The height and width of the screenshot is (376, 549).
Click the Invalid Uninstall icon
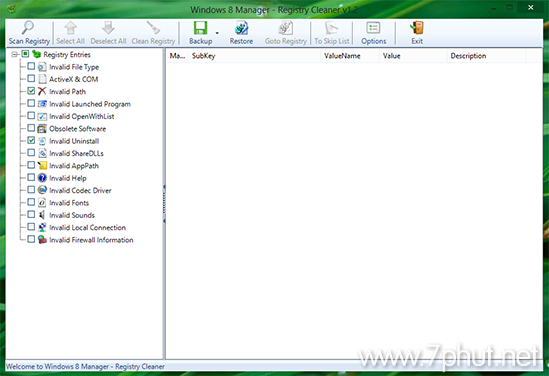42,141
